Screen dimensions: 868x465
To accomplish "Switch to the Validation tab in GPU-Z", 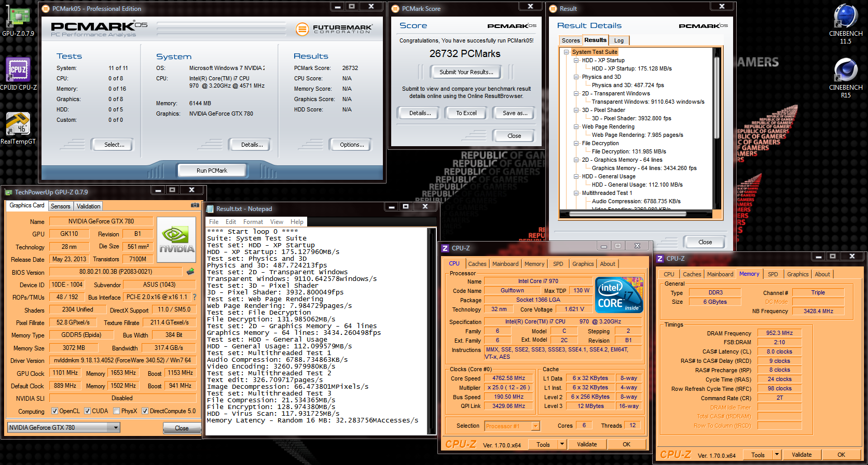I will (x=88, y=206).
